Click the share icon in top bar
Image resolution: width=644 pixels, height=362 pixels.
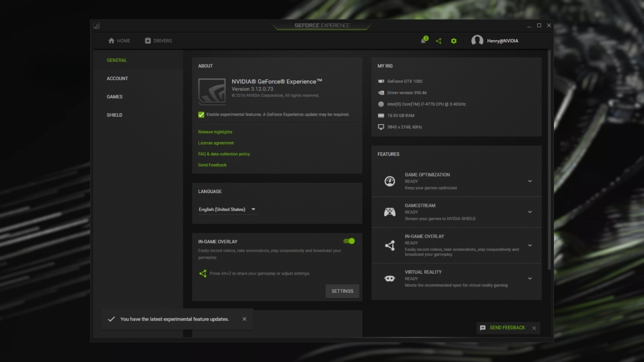[439, 41]
